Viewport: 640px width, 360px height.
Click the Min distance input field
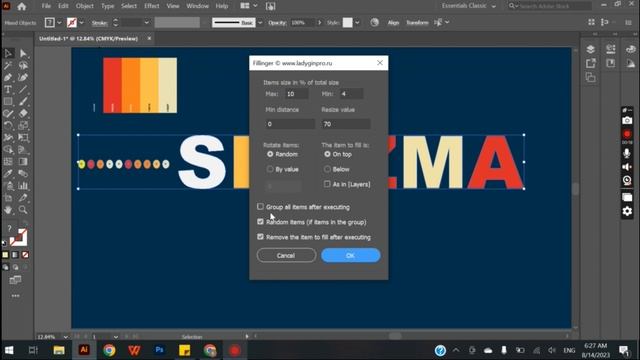pyautogui.click(x=290, y=124)
